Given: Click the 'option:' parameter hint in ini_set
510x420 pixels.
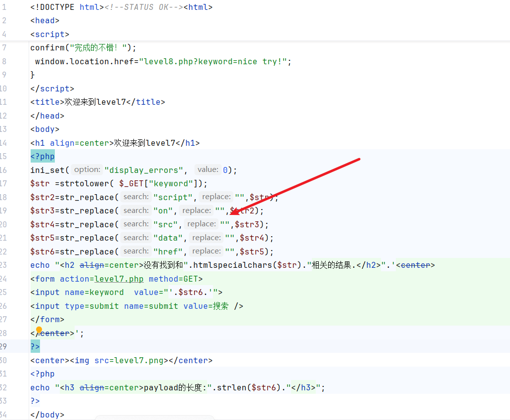Looking at the screenshot, I should pyautogui.click(x=87, y=169).
